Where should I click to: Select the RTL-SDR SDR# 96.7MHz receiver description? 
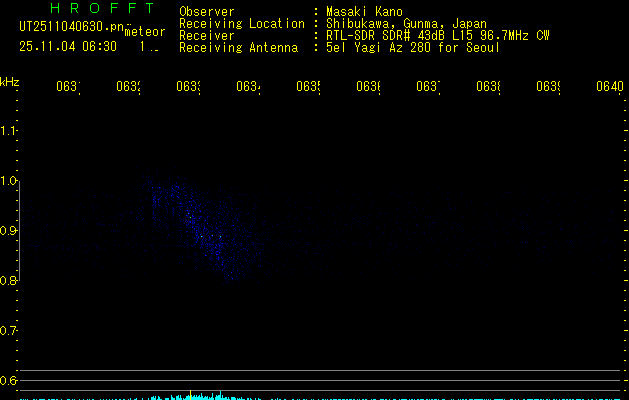click(x=438, y=36)
